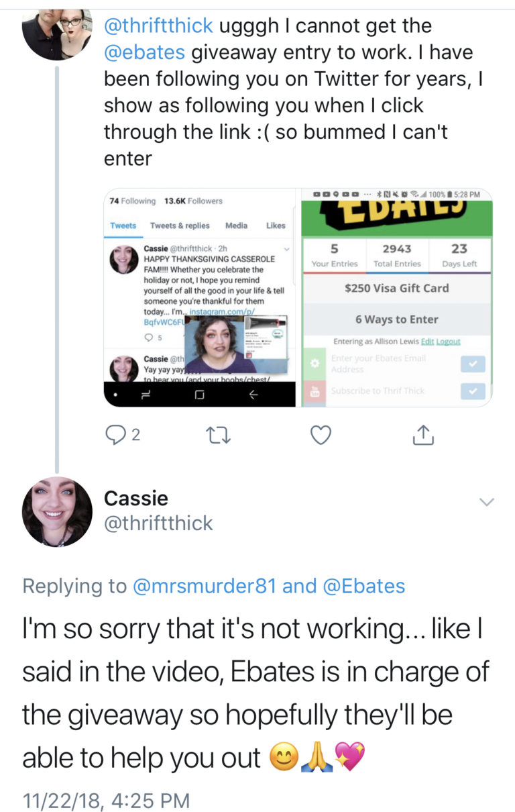Like the tweet with the heart icon
This screenshot has width=515, height=812.
pos(322,436)
